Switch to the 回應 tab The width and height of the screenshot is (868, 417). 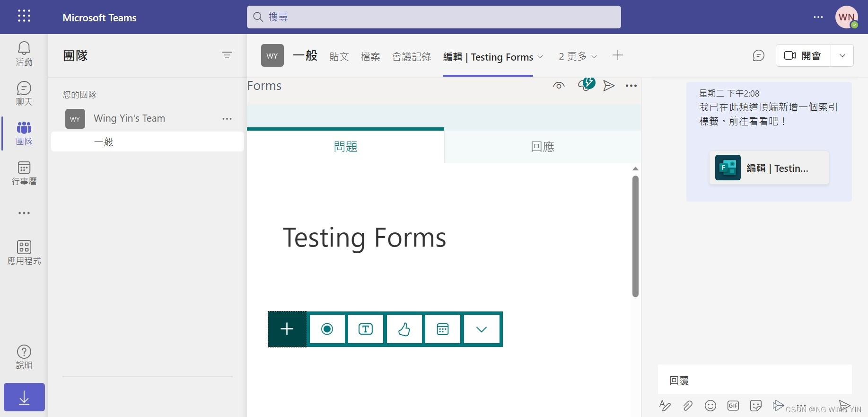coord(543,147)
